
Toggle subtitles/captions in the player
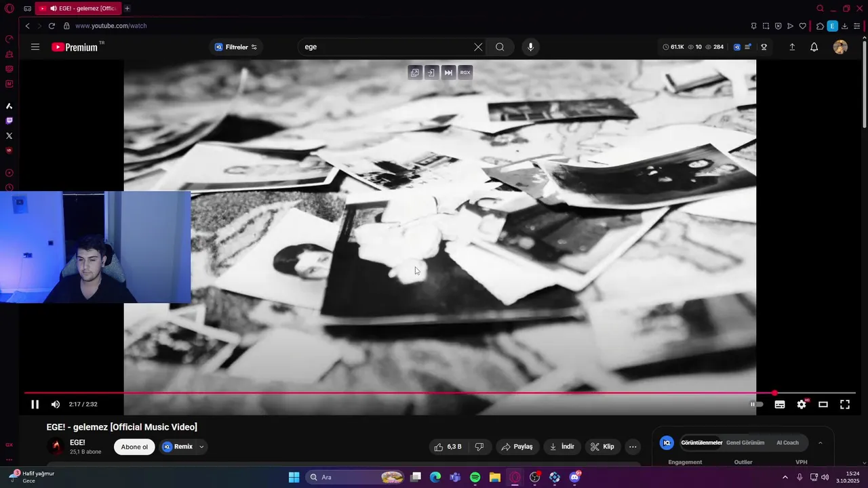tap(780, 405)
